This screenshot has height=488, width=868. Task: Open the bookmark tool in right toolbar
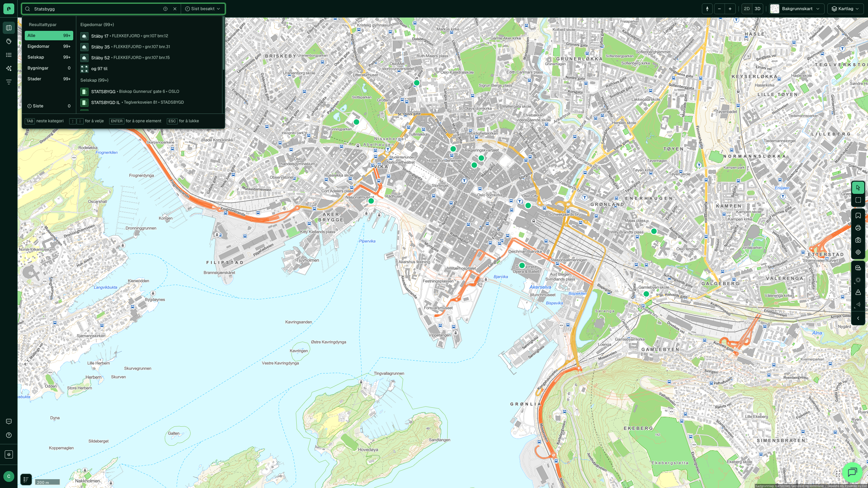coord(858,216)
